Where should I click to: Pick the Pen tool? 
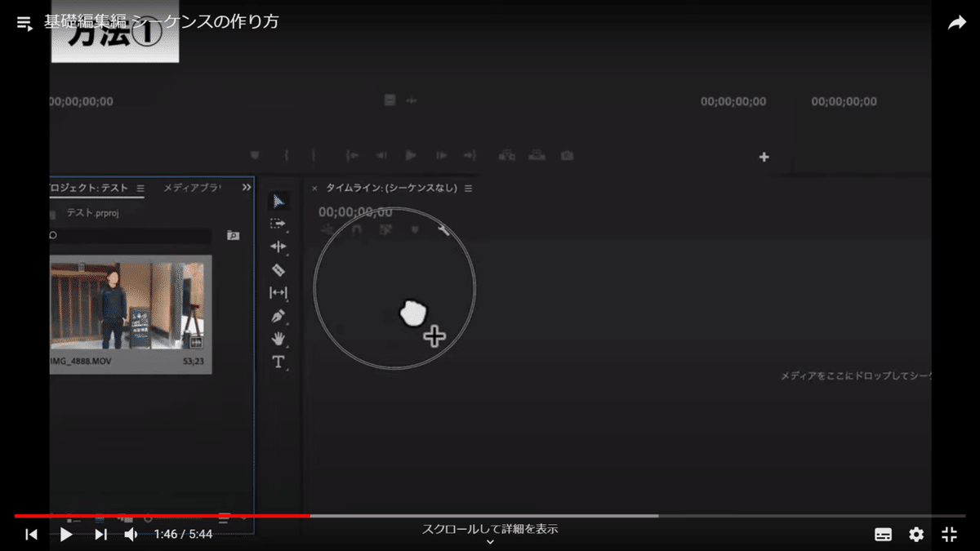(x=278, y=316)
